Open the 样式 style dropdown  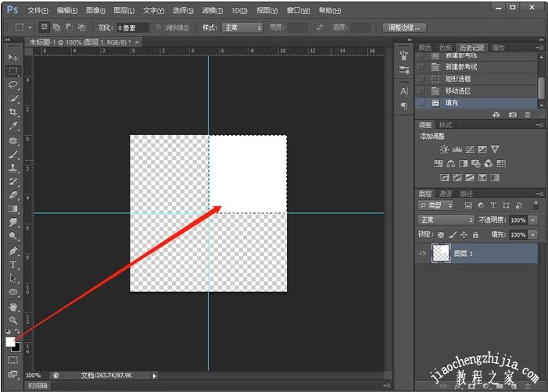click(243, 27)
